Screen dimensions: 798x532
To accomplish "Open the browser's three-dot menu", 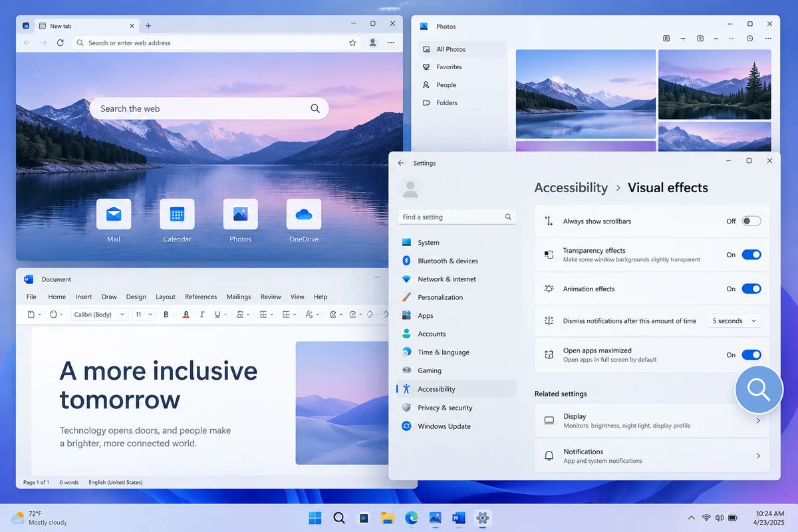I will [391, 43].
